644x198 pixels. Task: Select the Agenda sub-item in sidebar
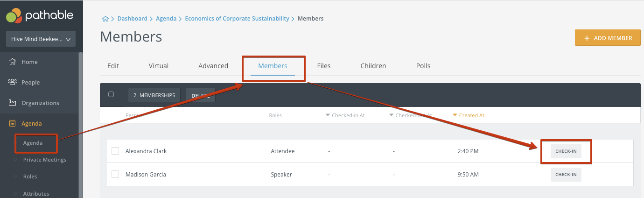[x=33, y=143]
